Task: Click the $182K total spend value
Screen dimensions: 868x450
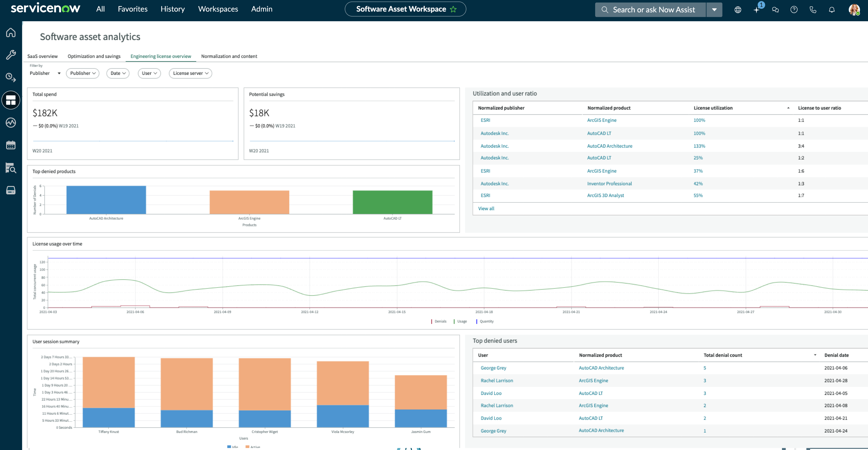Action: click(45, 113)
